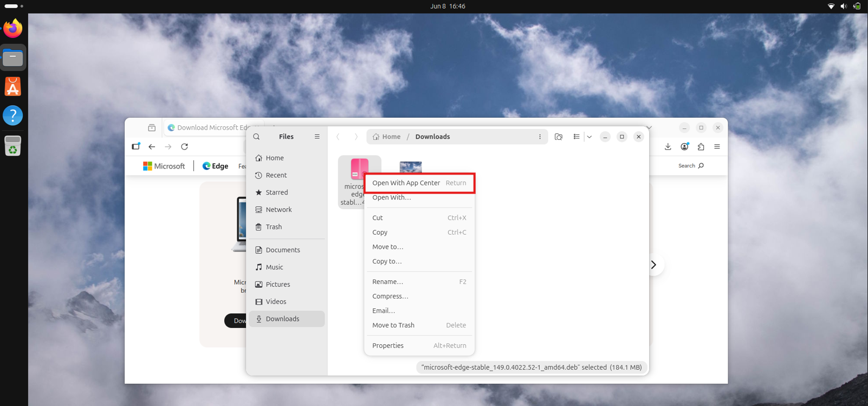
Task: Open Home in the Files sidebar
Action: click(x=287, y=158)
